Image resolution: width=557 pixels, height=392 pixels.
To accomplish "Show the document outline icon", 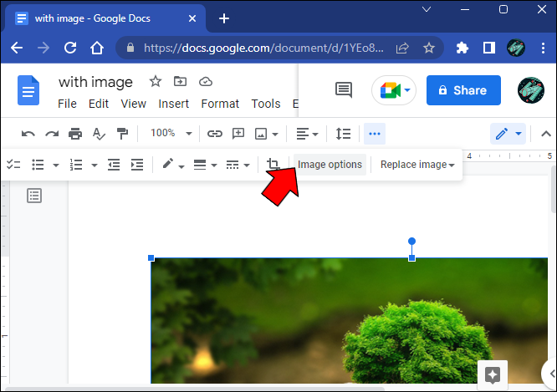I will [34, 196].
